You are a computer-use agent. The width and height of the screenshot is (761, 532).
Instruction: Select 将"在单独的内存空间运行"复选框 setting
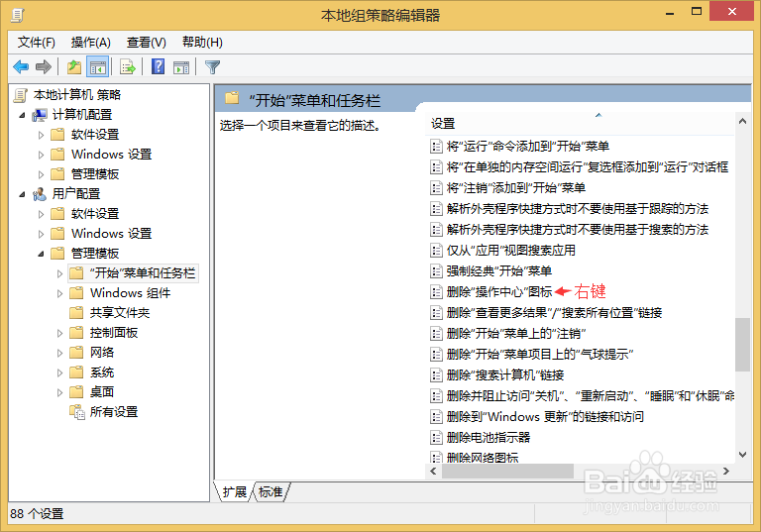[588, 167]
